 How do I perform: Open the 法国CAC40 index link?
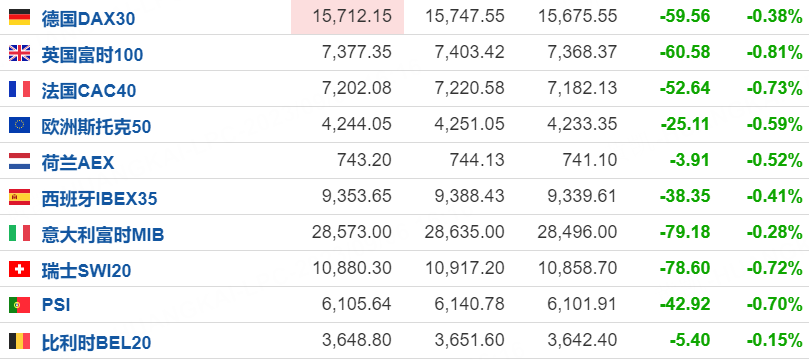tap(89, 91)
